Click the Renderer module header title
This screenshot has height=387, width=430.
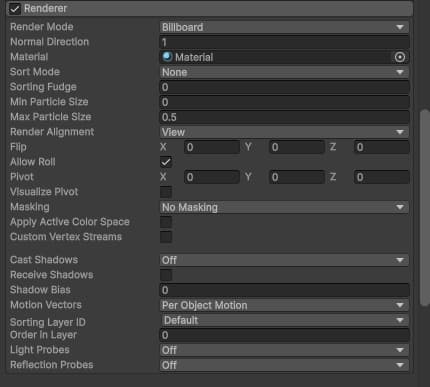click(x=45, y=9)
